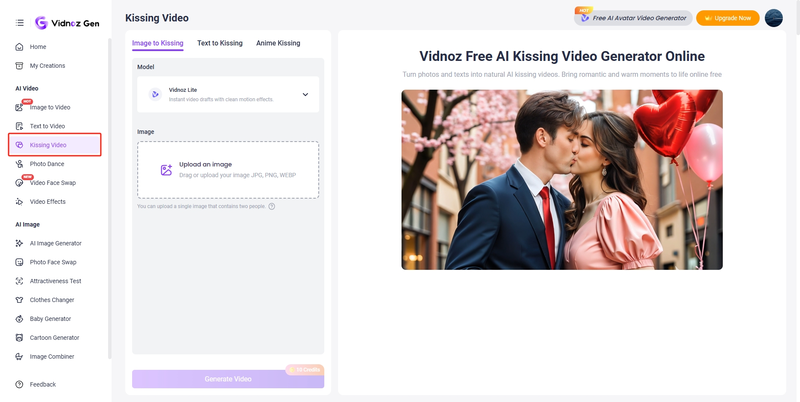800x402 pixels.
Task: Click the Attractiveness Test icon
Action: (x=19, y=281)
